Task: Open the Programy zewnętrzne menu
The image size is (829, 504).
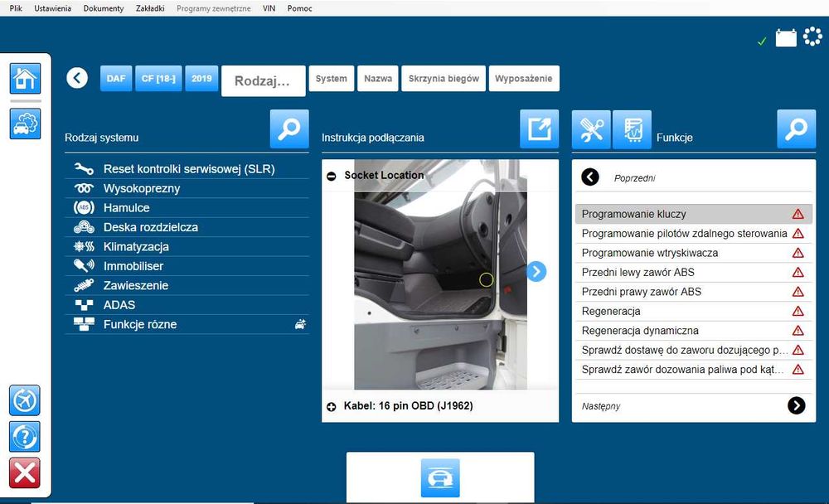Action: click(x=214, y=8)
